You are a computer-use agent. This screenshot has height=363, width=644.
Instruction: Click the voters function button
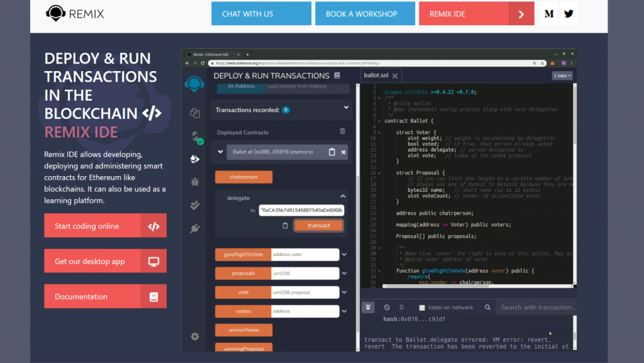pyautogui.click(x=243, y=311)
